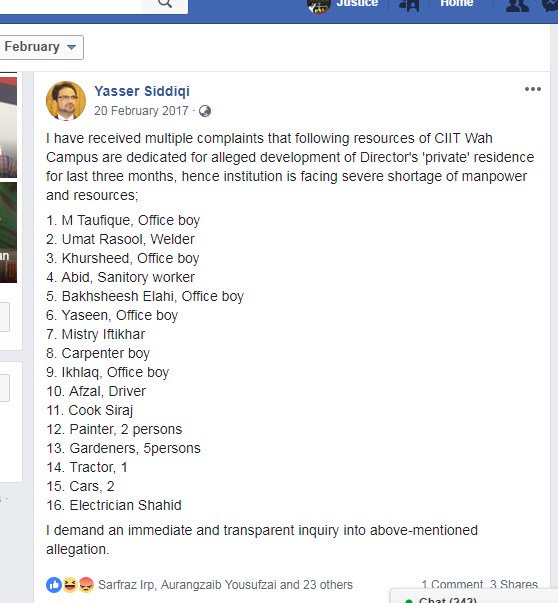Open the Find Friends icon beside Justice
The image size is (558, 603).
409,5
